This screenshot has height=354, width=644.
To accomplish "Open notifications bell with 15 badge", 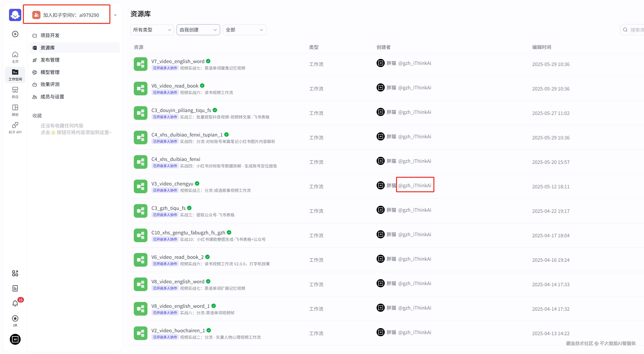I will click(x=15, y=303).
